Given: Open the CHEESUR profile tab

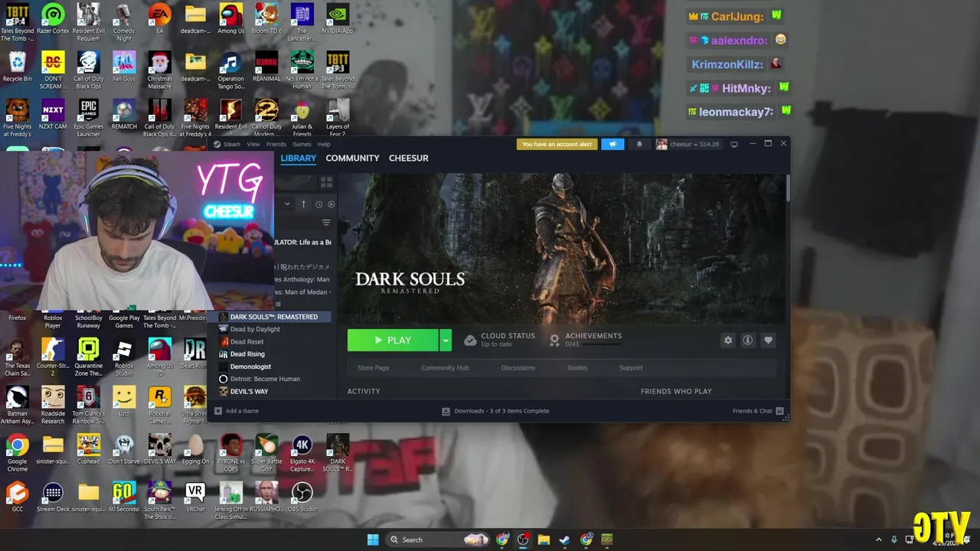Looking at the screenshot, I should click(x=409, y=158).
